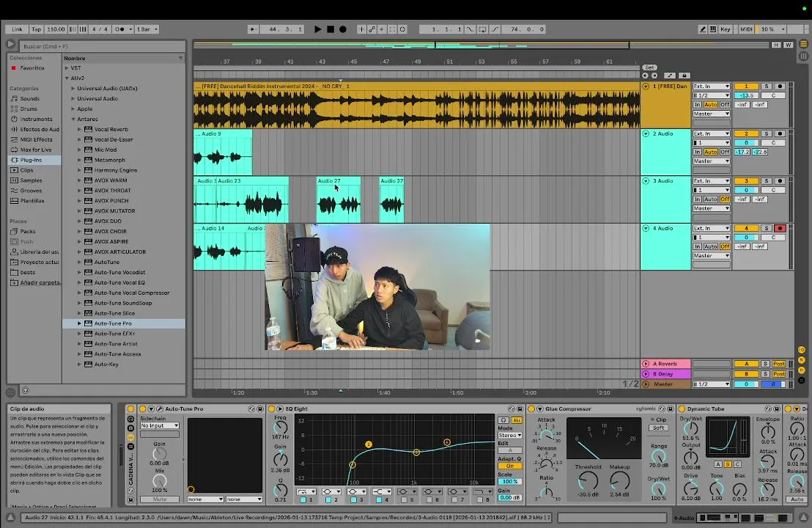Screen dimensions: 812x528
Task: Click the Arrangement Record button in transport
Action: 343,29
